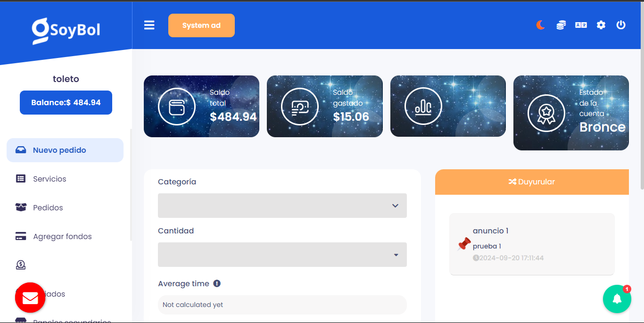644x323 pixels.
Task: Go to Servicios in the sidebar
Action: tap(50, 179)
